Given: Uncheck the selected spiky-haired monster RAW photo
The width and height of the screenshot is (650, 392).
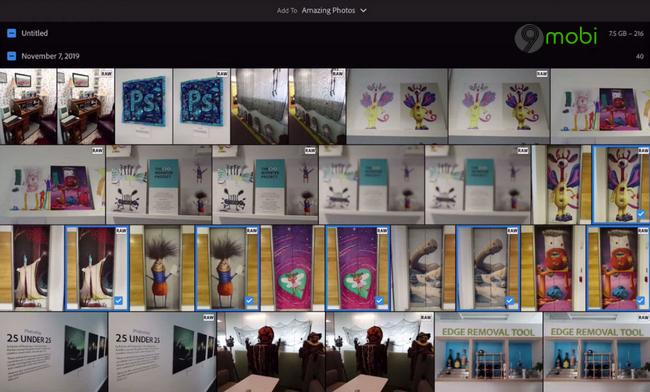Looking at the screenshot, I should [x=249, y=300].
